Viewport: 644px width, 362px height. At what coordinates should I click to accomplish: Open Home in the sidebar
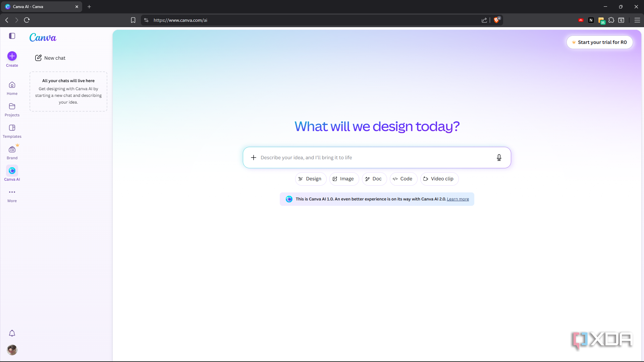(12, 88)
